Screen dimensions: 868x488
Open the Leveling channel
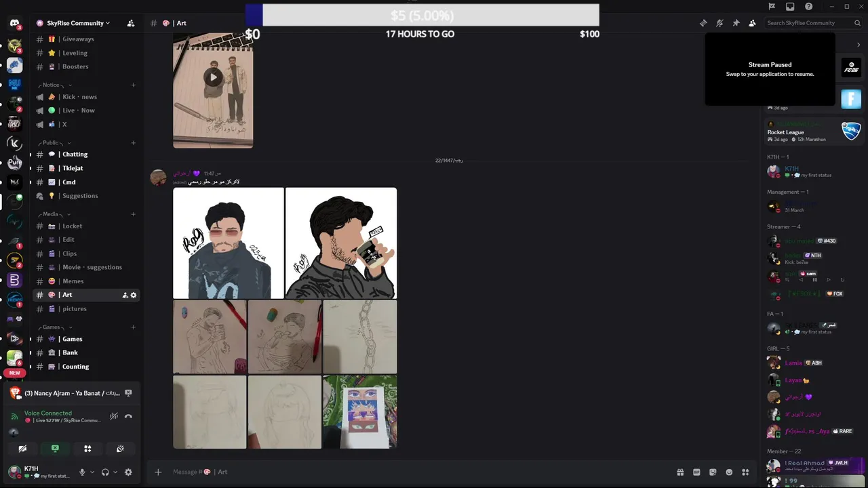[x=86, y=53]
